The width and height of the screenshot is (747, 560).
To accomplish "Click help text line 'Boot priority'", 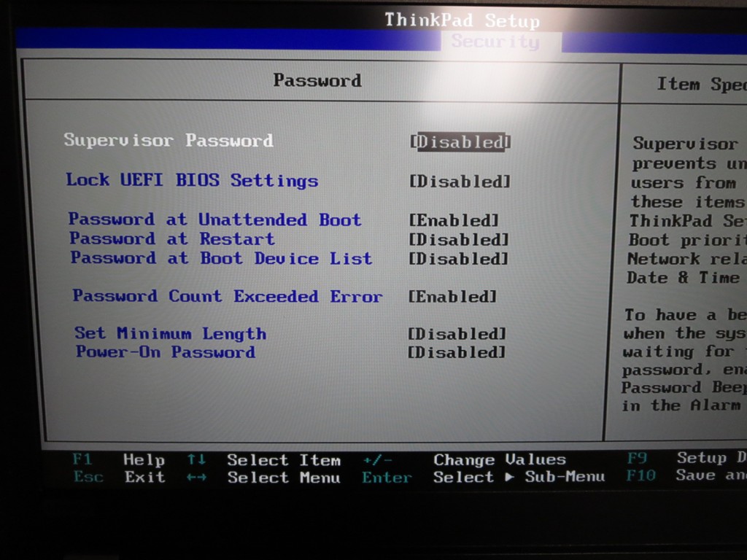I will coord(687,240).
